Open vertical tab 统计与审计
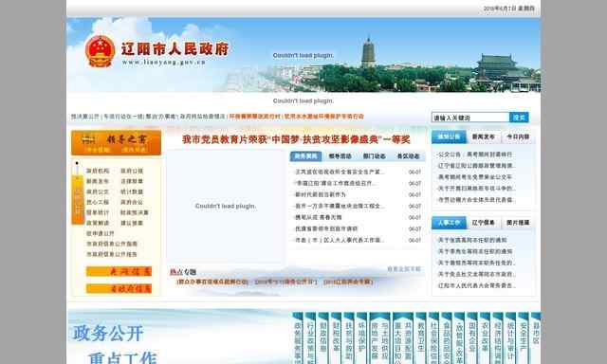The image size is (607, 364). point(510,338)
